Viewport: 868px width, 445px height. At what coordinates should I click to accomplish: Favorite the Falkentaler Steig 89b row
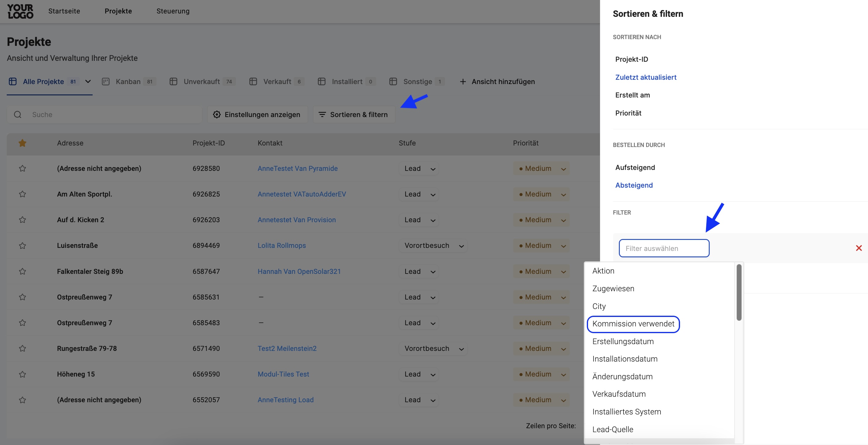pos(22,271)
